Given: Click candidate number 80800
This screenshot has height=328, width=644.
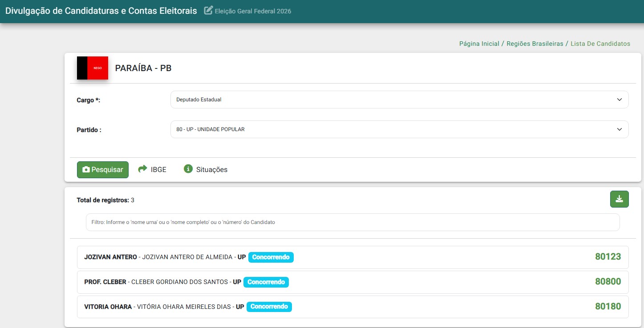Looking at the screenshot, I should (608, 281).
